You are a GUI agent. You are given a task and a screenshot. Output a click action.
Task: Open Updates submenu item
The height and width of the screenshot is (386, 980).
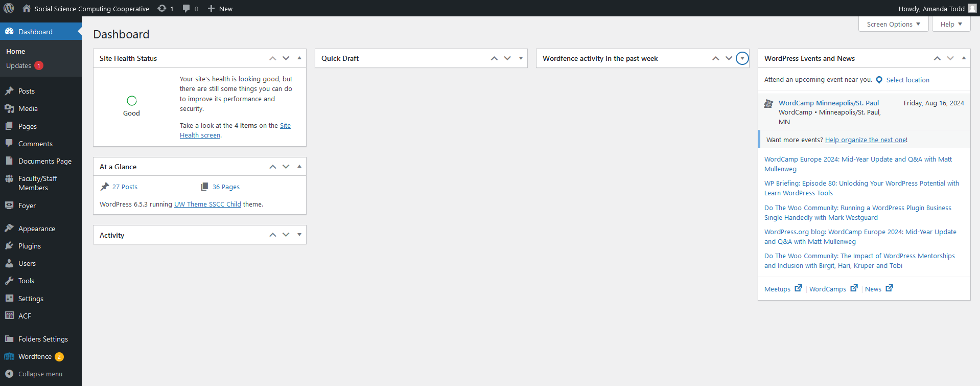[x=25, y=65]
